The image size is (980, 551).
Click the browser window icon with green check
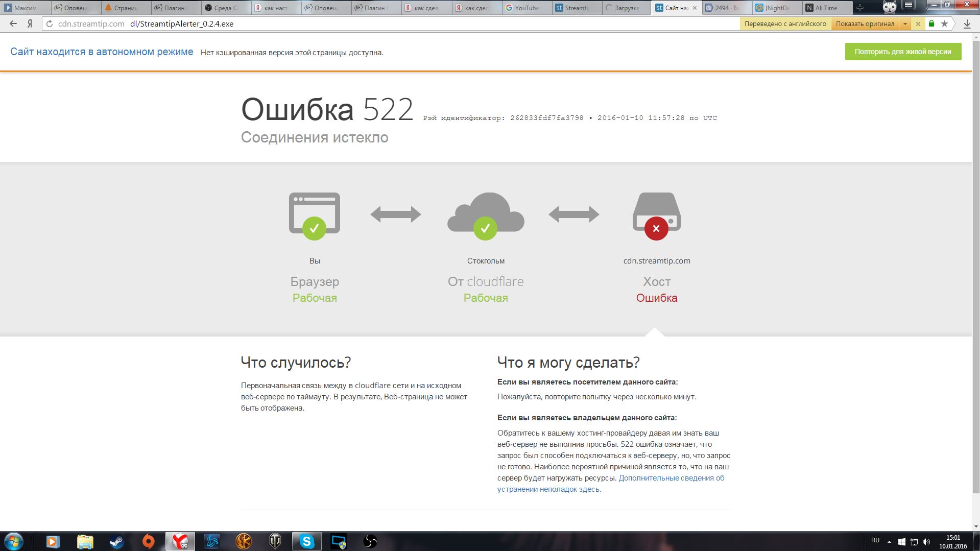pos(315,215)
